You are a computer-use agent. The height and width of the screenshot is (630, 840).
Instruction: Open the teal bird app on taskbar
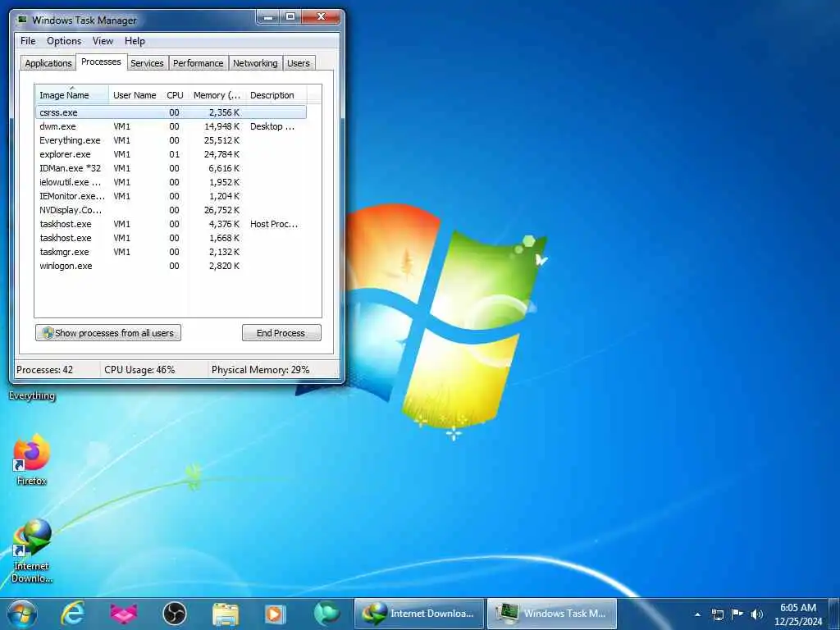(x=326, y=614)
